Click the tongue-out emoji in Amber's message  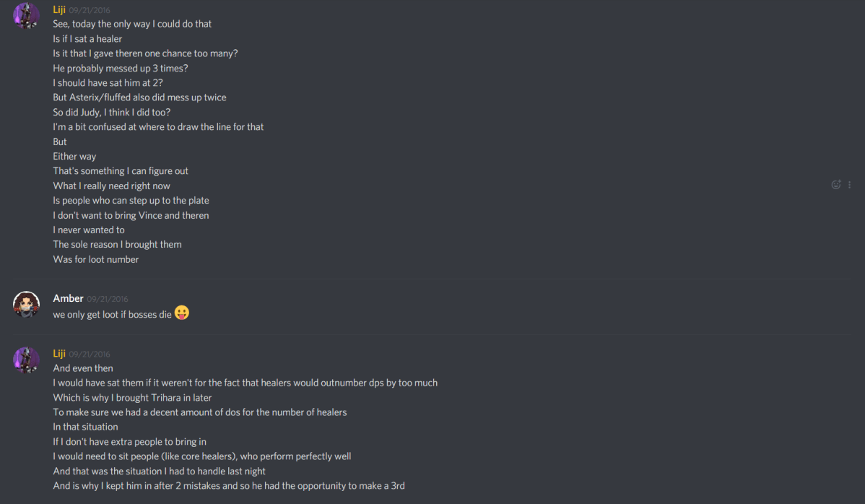pos(181,313)
